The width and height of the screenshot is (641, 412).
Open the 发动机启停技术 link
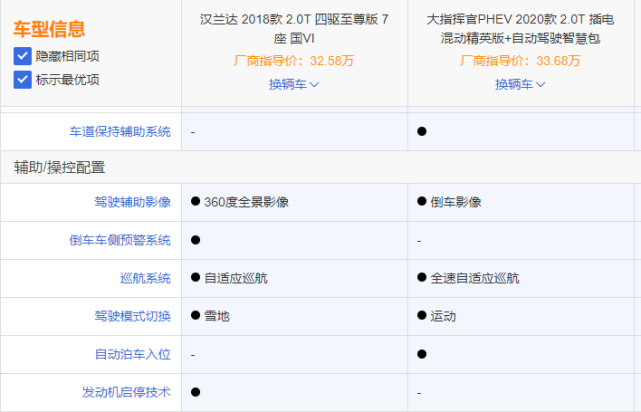click(x=126, y=392)
